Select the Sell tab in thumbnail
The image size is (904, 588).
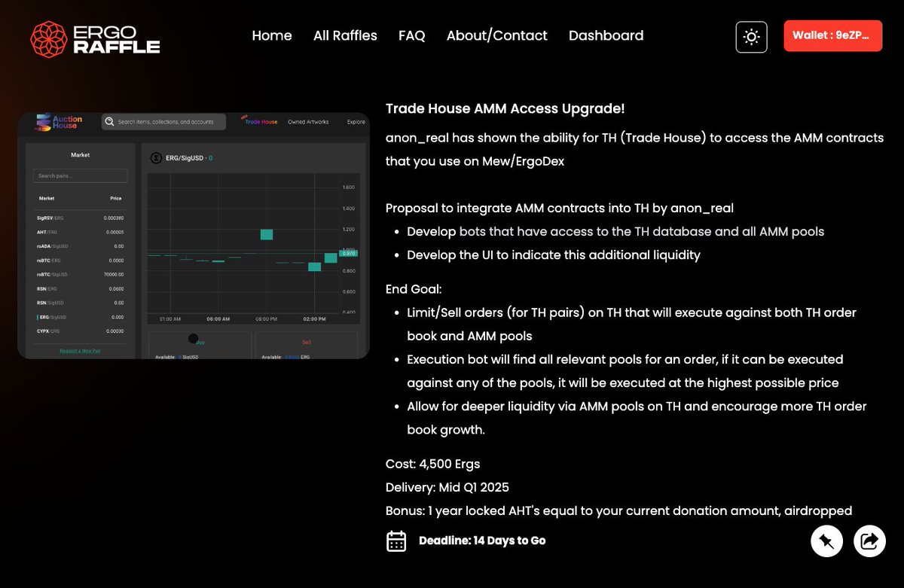point(307,341)
